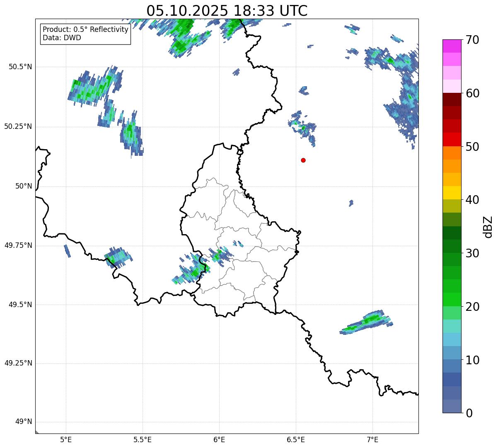Image resolution: width=498 pixels, height=448 pixels.
Task: Click the 30 colorbar tick label
Action: click(x=472, y=253)
